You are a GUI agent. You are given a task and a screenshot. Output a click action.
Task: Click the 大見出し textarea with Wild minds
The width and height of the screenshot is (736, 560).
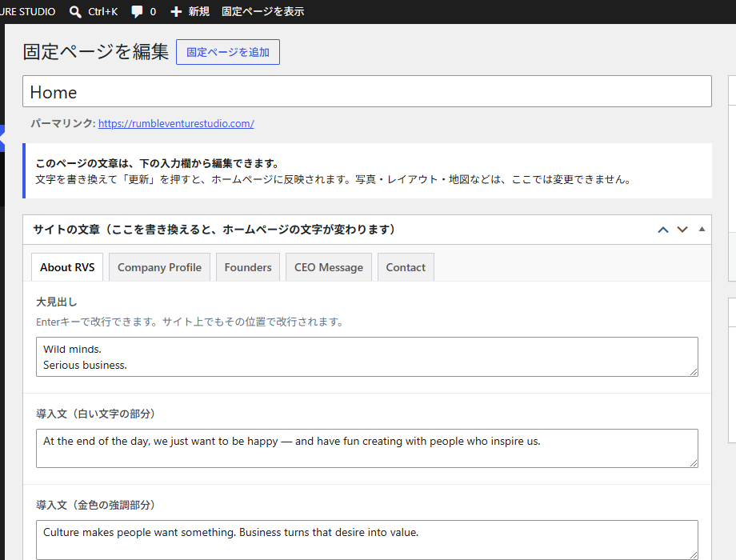click(x=367, y=357)
